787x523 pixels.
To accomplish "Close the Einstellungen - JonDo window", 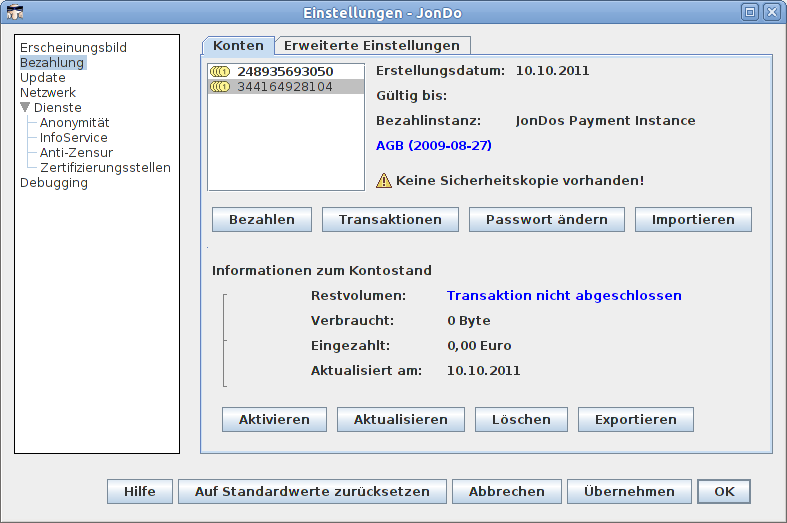I will pyautogui.click(x=771, y=12).
